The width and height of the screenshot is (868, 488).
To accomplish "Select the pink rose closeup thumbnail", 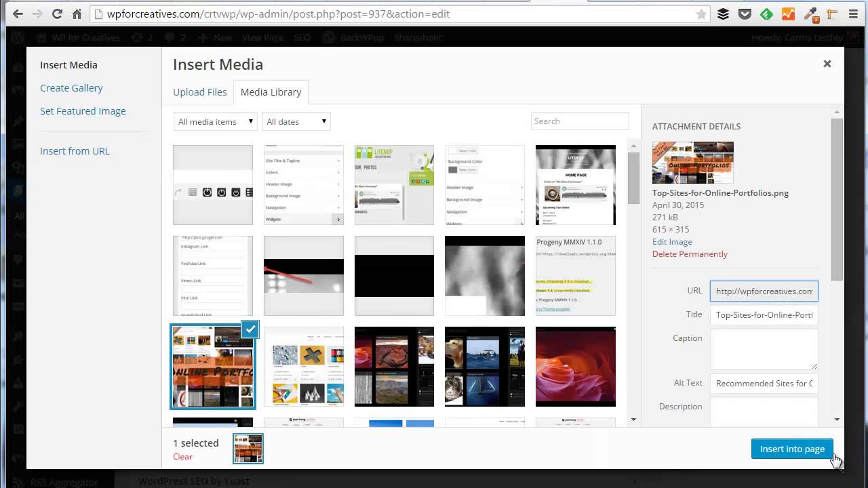I will [576, 367].
